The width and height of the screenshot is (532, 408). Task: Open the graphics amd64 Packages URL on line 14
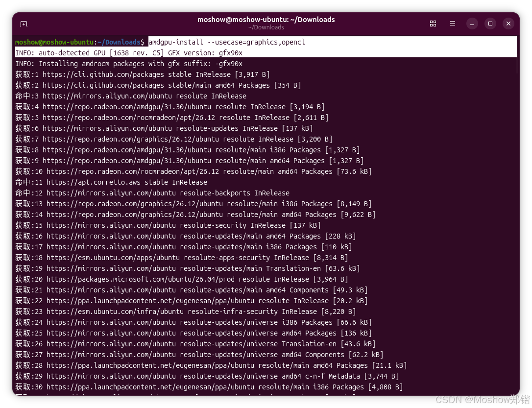[135, 215]
